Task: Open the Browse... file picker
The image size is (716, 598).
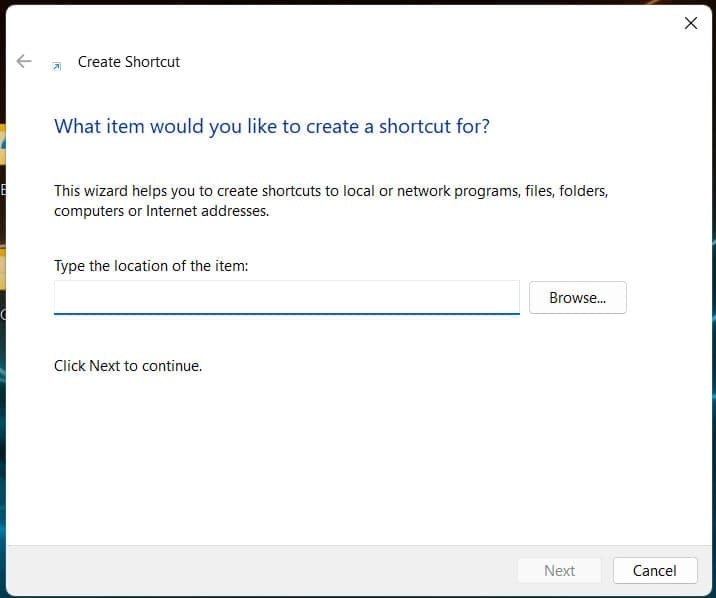Action: [x=577, y=297]
